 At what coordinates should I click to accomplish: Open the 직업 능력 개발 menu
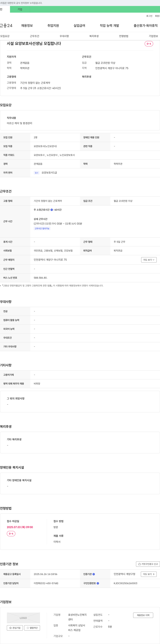(x=109, y=25)
